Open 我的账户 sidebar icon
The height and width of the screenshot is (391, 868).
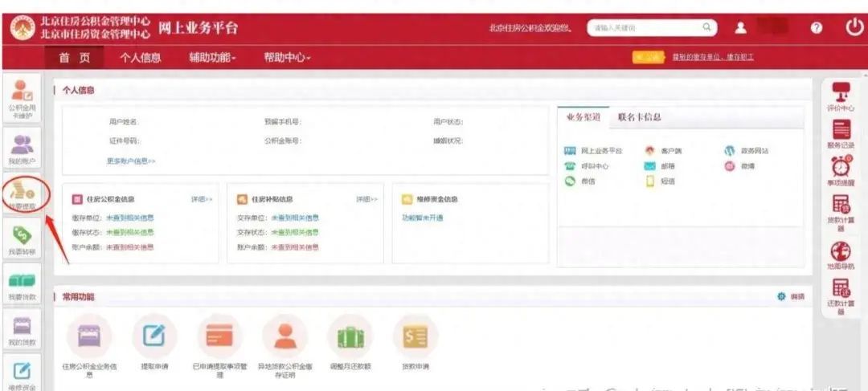(23, 149)
